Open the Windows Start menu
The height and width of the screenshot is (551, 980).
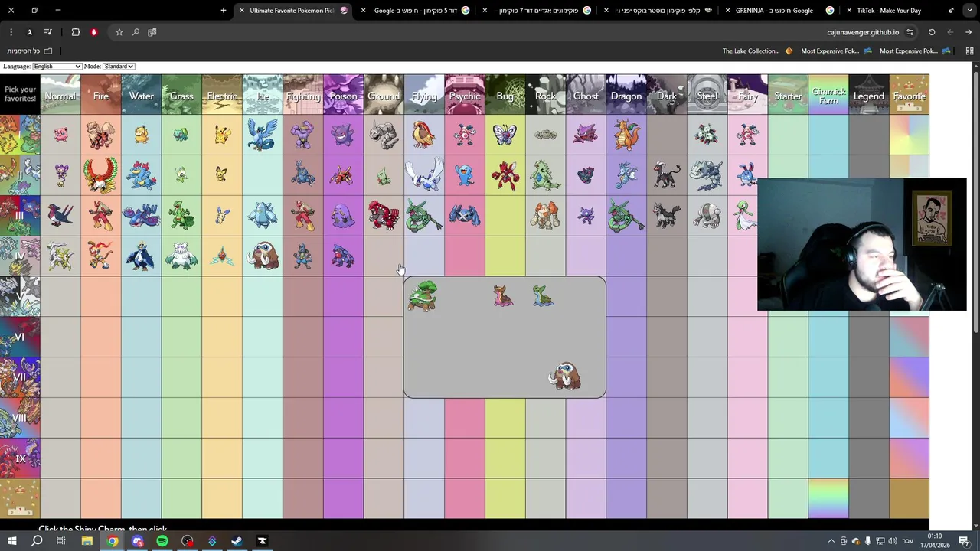tap(12, 541)
